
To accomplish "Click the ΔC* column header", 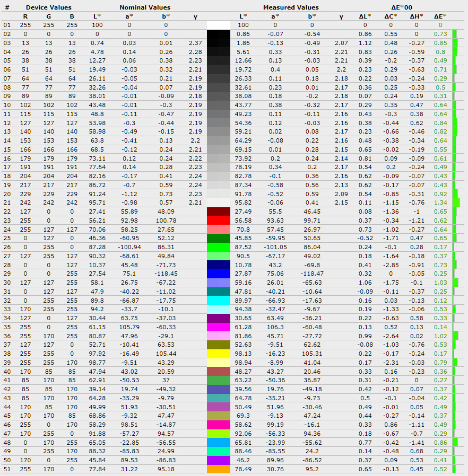I will 392,16.
